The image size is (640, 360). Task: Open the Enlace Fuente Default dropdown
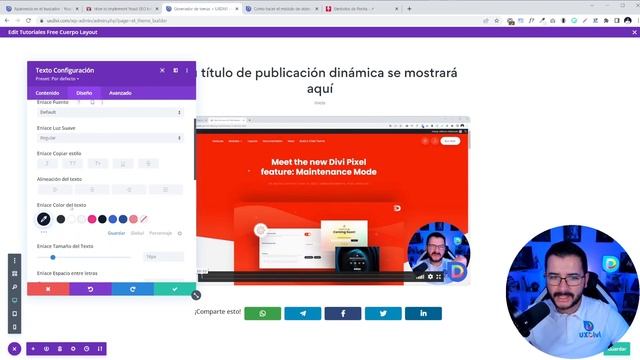(110, 112)
